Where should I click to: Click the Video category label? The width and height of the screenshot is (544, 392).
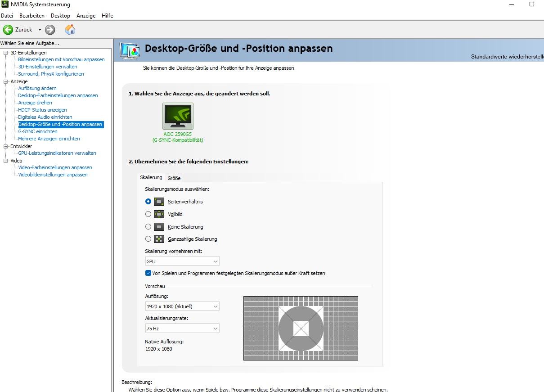16,161
